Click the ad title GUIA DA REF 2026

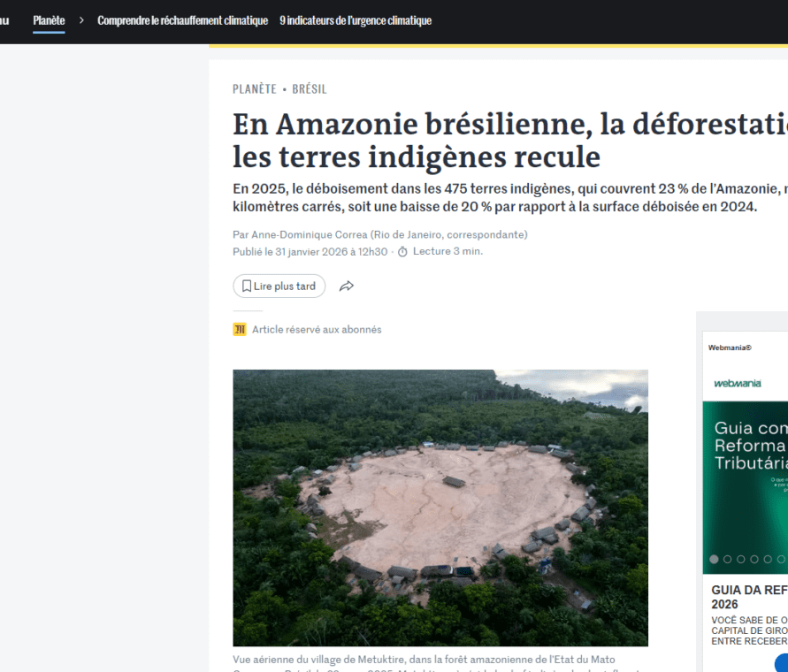[748, 597]
